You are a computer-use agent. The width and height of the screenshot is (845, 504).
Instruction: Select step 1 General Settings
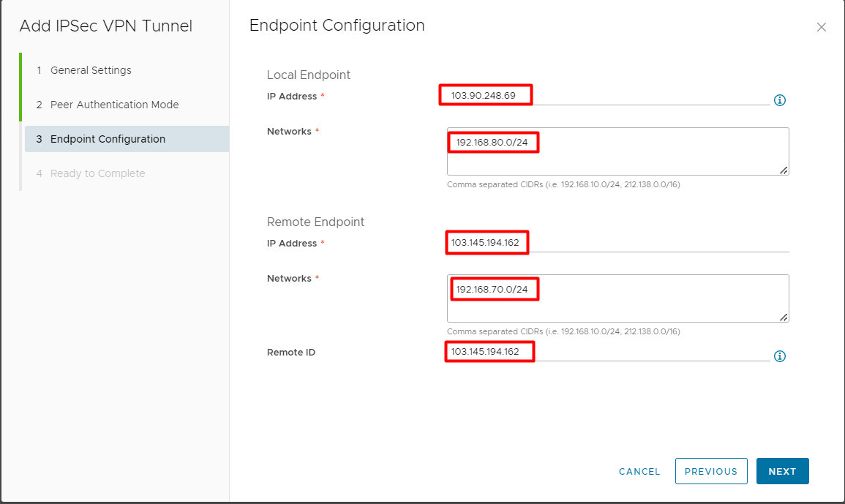91,70
